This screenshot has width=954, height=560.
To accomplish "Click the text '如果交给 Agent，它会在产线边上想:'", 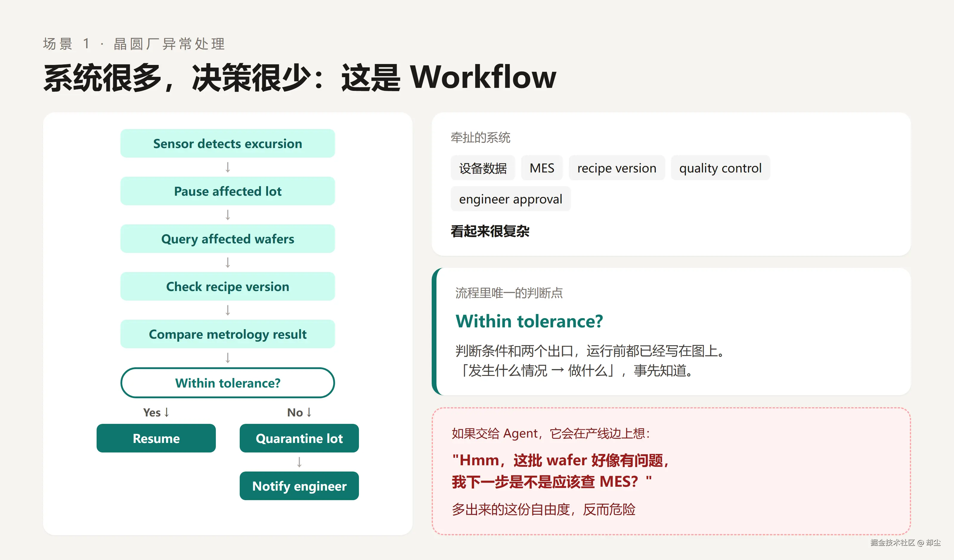I will coord(551,433).
